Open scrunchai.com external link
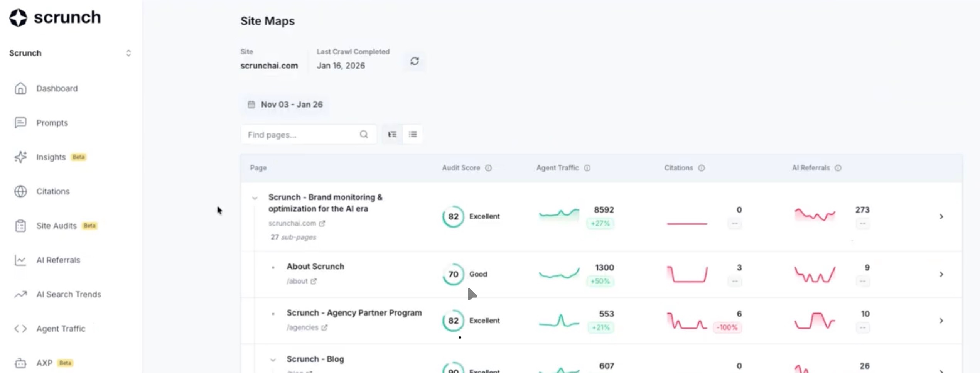Screen dimensions: 980x373 (322, 224)
